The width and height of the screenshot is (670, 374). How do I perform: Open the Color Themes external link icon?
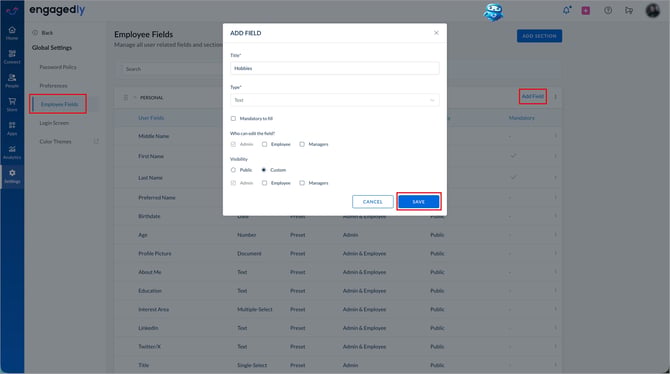coord(96,141)
